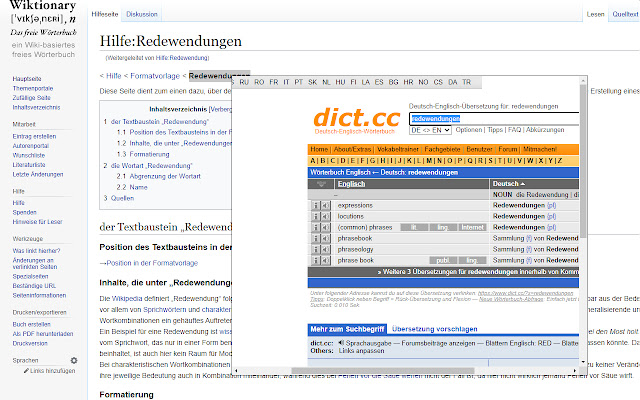Open the 'Zufällige Seite' link
Viewport: 640px width, 400px height.
click(x=31, y=98)
